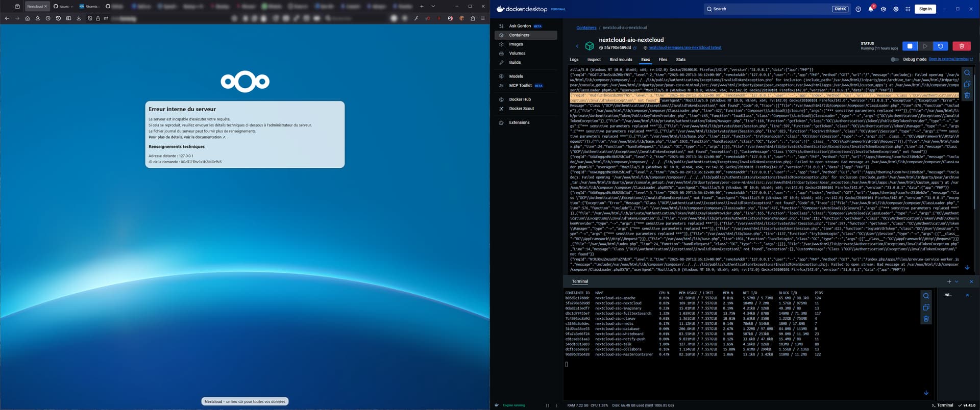Go back with the arrow beside container name
The width and height of the screenshot is (980, 410).
pos(577,46)
